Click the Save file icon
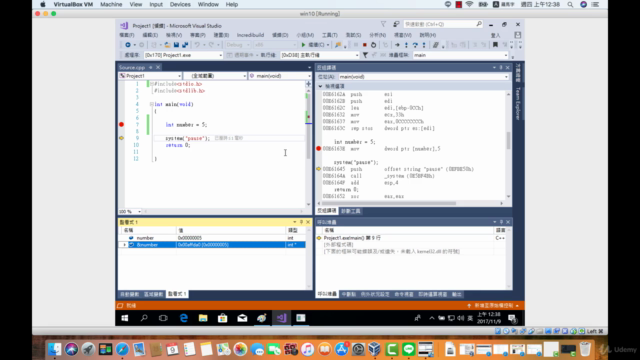The image size is (640, 360). [x=176, y=45]
